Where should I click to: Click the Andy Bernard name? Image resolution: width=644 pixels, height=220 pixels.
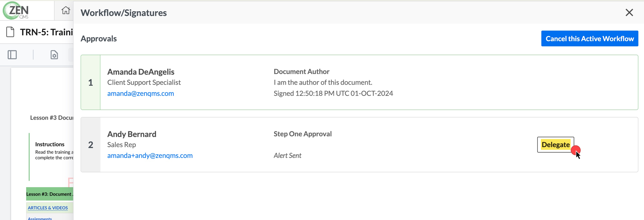(x=132, y=134)
